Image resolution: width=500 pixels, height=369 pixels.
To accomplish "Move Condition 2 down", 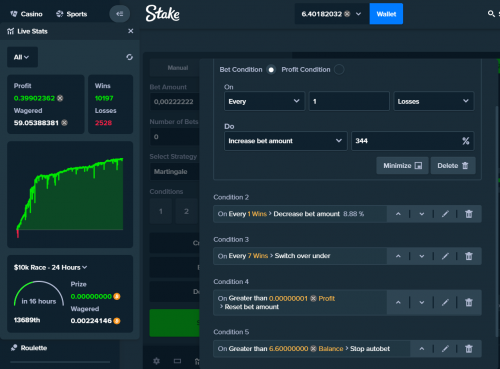I will coord(422,214).
